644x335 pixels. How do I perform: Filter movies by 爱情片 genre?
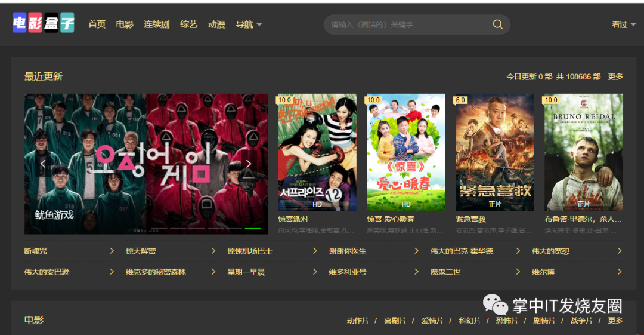(432, 321)
